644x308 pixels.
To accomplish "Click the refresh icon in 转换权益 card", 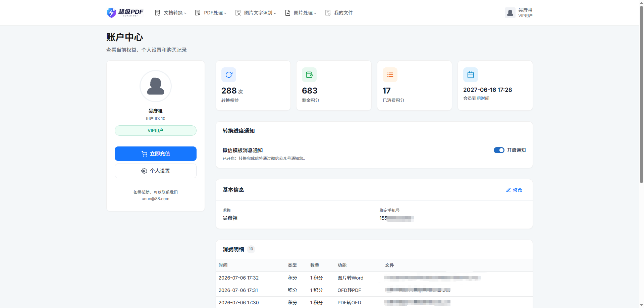I will (229, 75).
